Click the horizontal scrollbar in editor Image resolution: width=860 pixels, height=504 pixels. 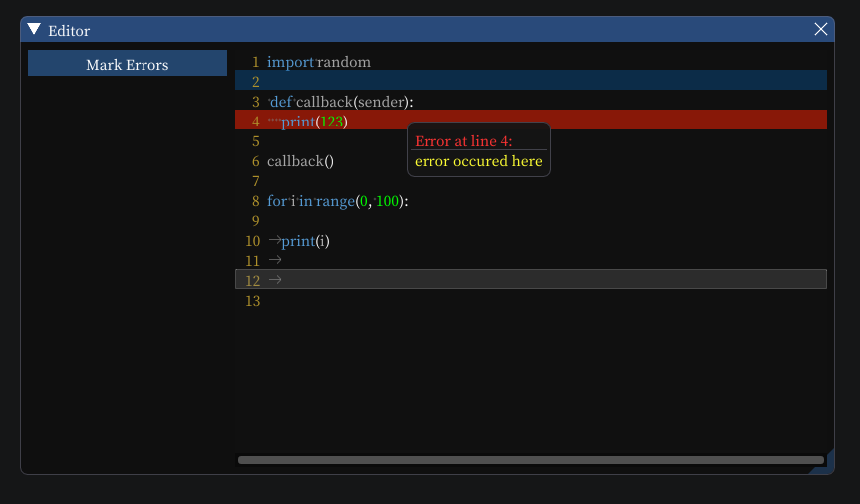(x=530, y=460)
